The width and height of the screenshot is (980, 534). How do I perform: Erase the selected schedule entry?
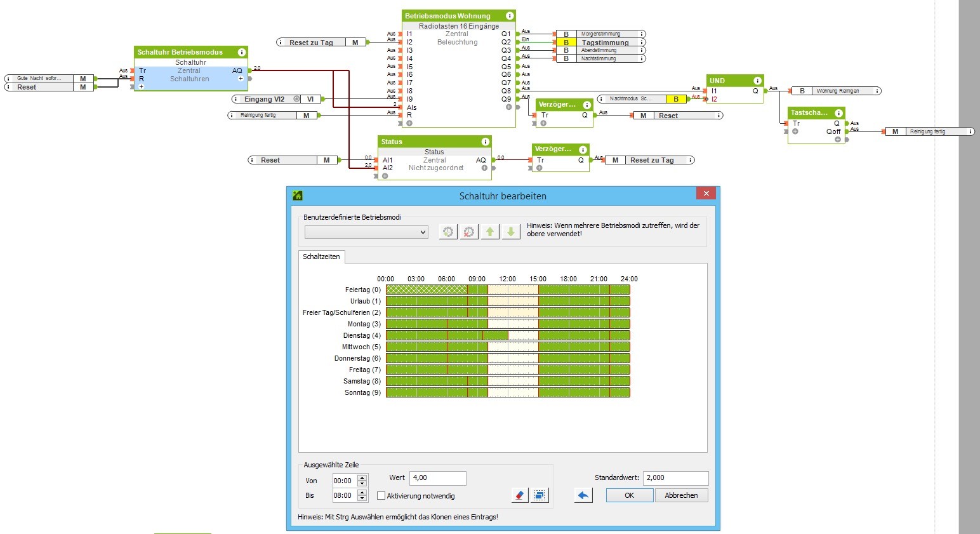520,495
